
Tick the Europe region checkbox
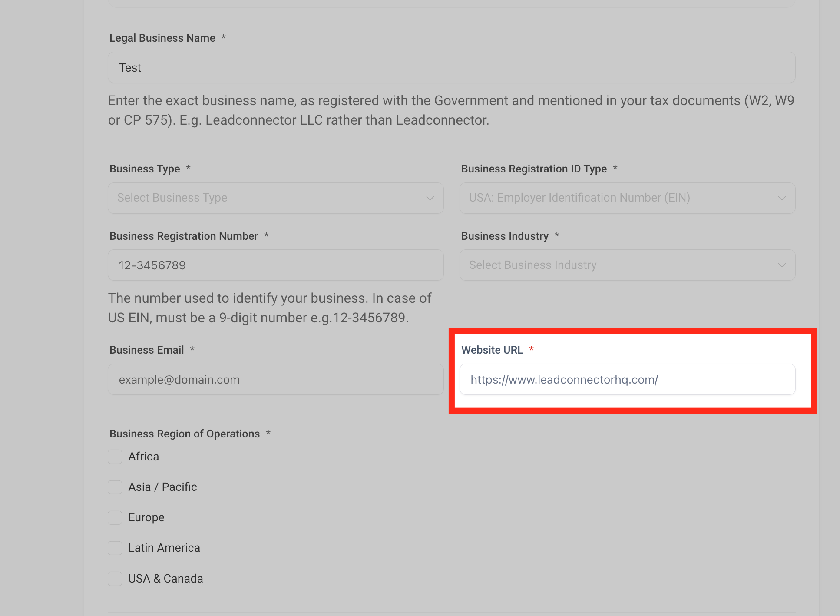click(x=115, y=518)
